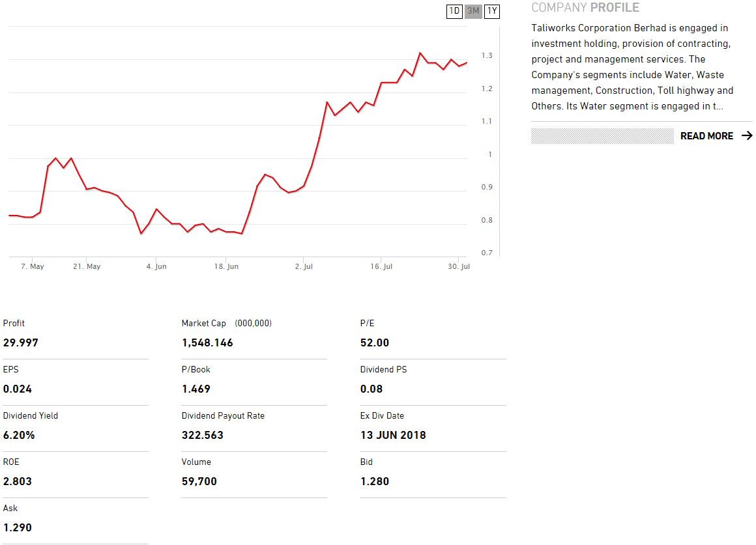The image size is (756, 545).
Task: Select the 2. Jul axis marker
Action: (304, 267)
